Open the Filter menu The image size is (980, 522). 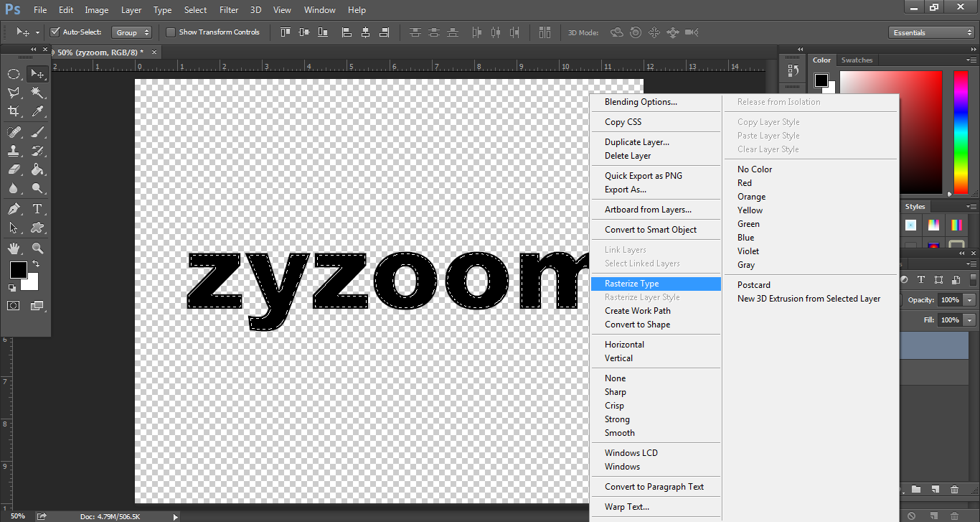point(229,10)
